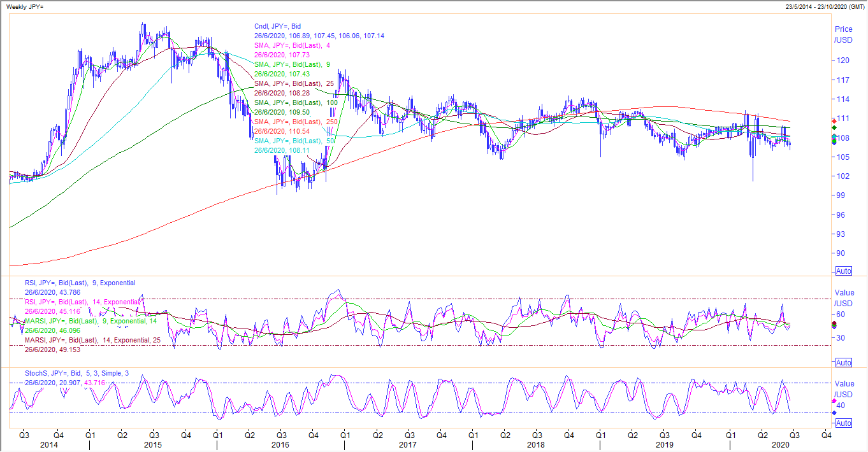The width and height of the screenshot is (868, 452).
Task: Click the SMA value 107.73 line
Action: tap(282, 55)
